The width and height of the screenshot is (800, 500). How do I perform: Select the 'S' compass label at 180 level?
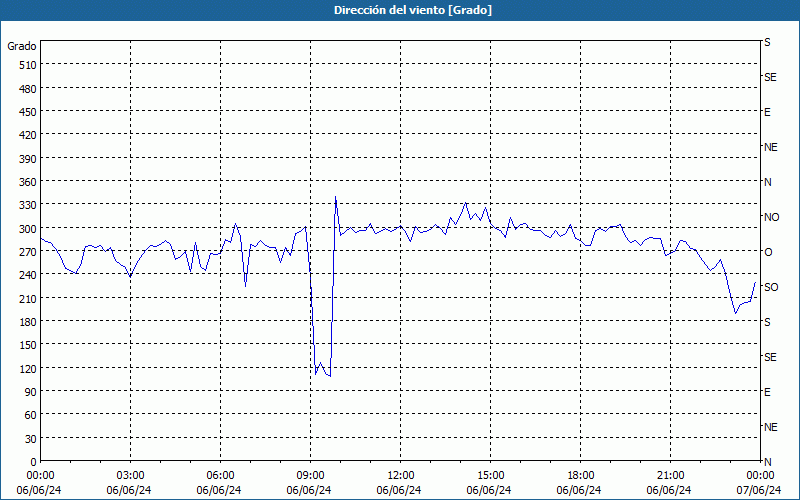pos(767,322)
